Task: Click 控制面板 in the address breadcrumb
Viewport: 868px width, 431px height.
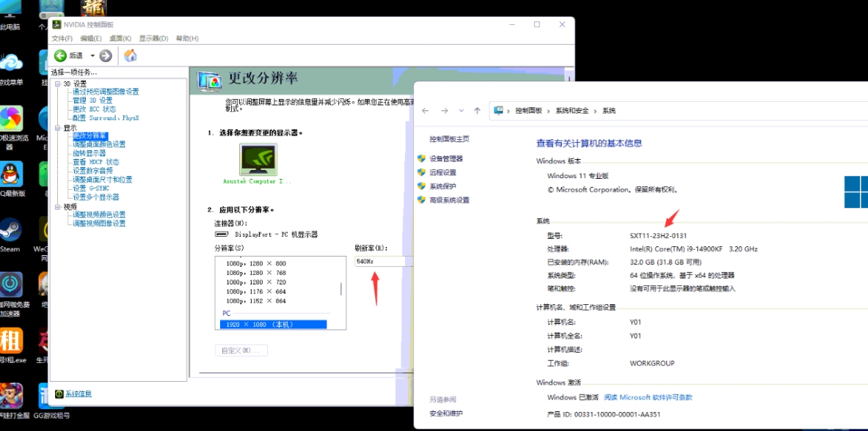Action: pos(529,111)
